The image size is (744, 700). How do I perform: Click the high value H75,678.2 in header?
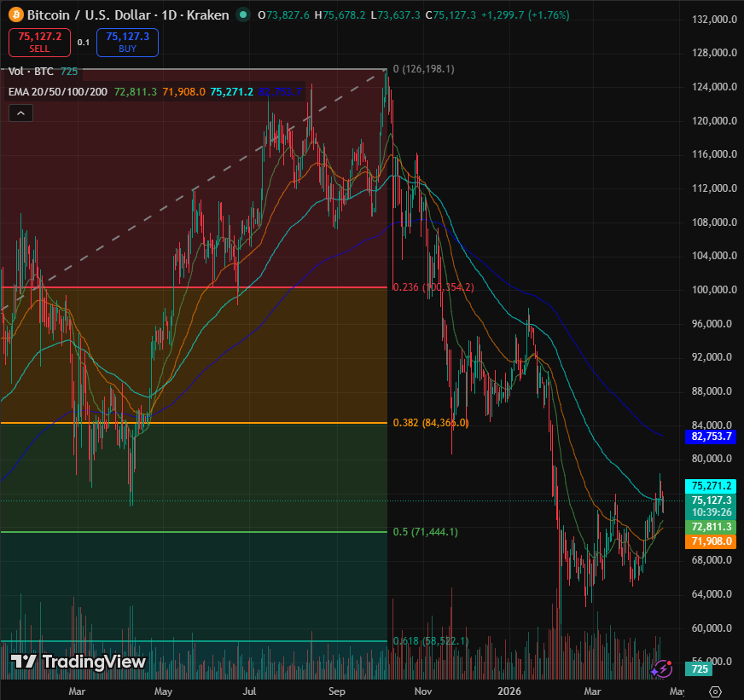tap(340, 15)
